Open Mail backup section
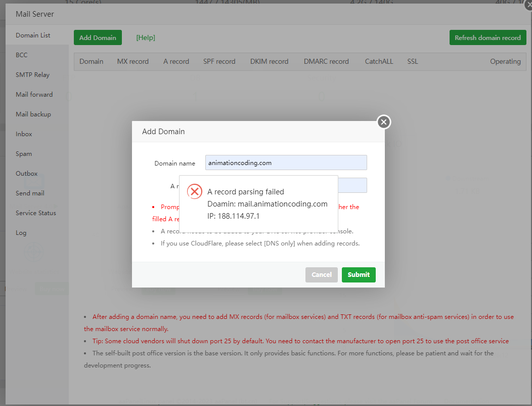The image size is (532, 406). click(33, 114)
